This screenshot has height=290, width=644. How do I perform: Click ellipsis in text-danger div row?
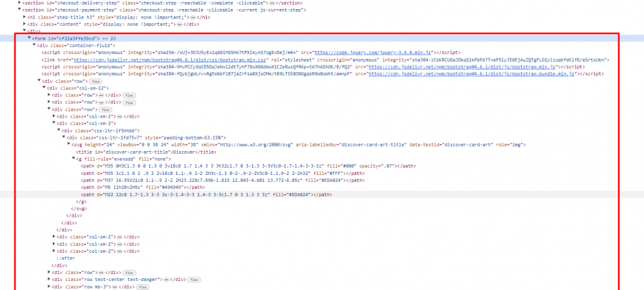[166, 279]
